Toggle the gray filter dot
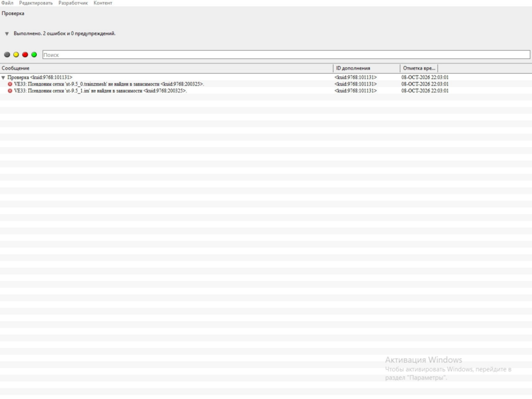 (x=7, y=55)
